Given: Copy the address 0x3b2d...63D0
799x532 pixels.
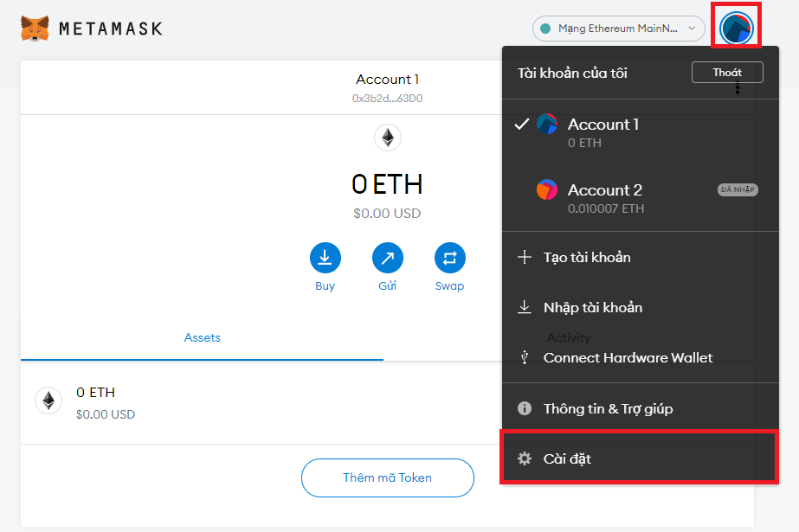Looking at the screenshot, I should [x=387, y=99].
